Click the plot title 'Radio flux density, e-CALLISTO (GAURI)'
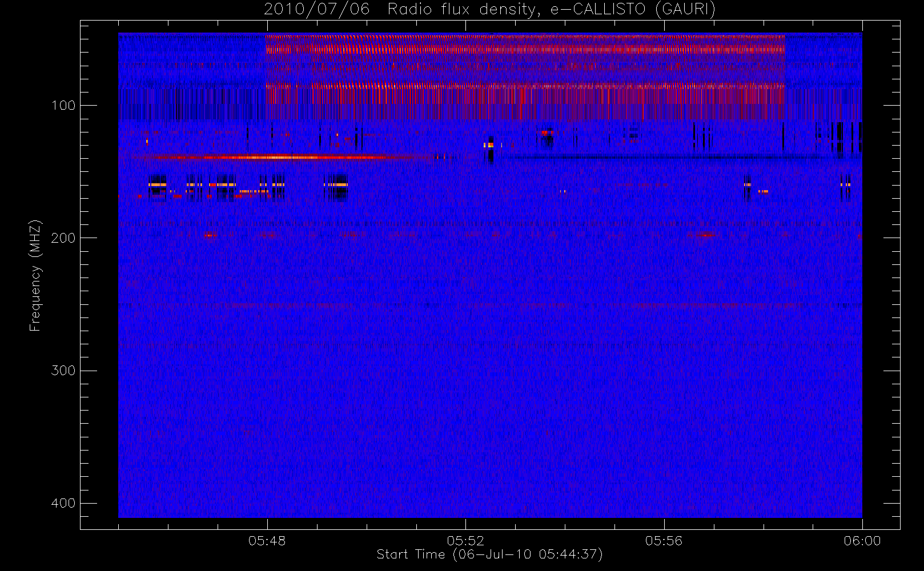The width and height of the screenshot is (924, 571). pos(552,9)
